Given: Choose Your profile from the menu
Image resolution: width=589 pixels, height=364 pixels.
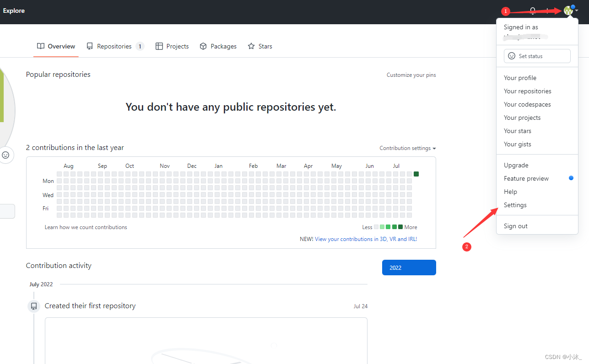Looking at the screenshot, I should point(537,78).
